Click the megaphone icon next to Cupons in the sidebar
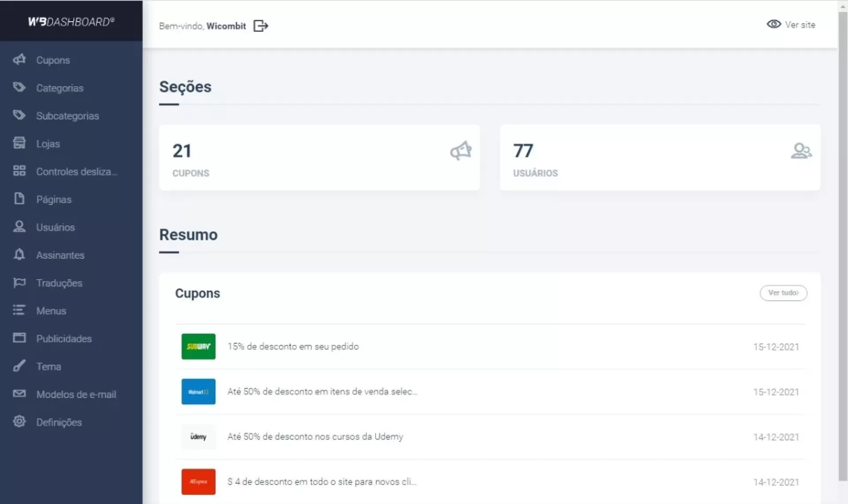The height and width of the screenshot is (504, 848). [x=19, y=60]
